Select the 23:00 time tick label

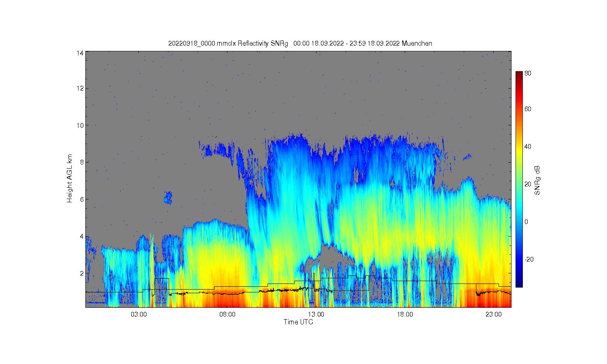(493, 315)
